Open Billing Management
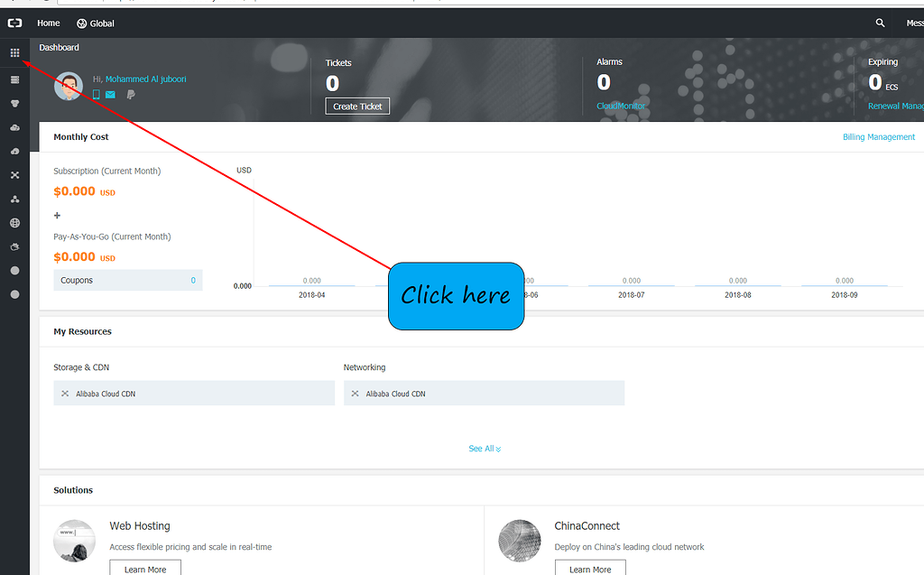The height and width of the screenshot is (575, 924). (879, 136)
